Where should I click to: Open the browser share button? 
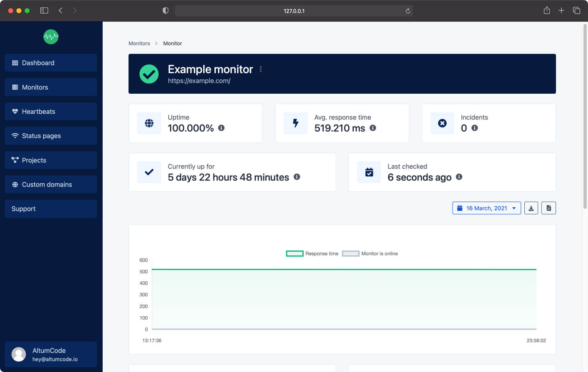click(547, 10)
